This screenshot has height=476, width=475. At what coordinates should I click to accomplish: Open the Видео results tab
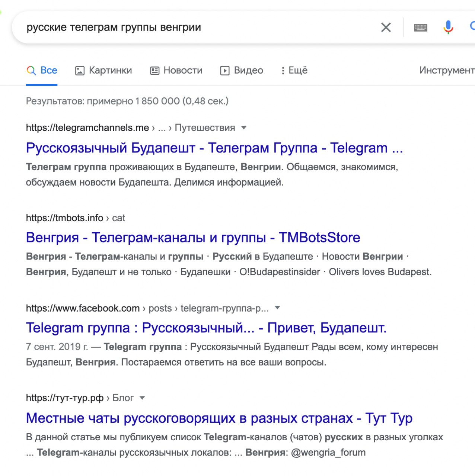(248, 70)
